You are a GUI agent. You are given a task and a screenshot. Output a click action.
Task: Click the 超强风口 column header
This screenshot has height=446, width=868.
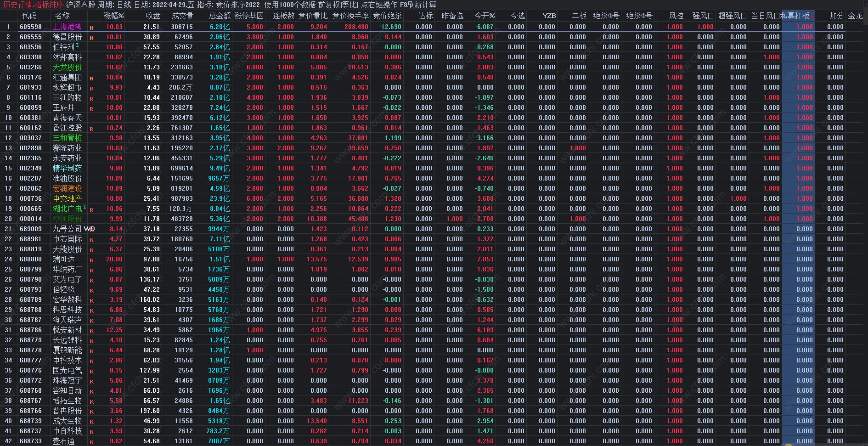[733, 16]
